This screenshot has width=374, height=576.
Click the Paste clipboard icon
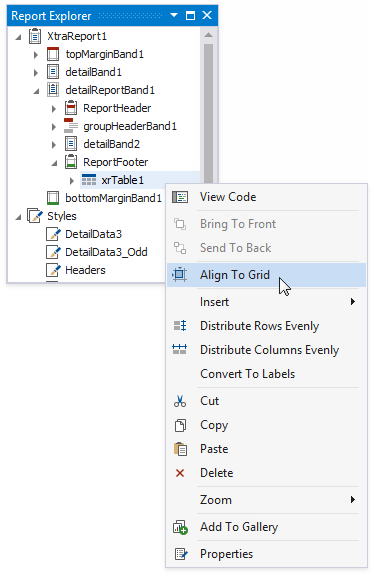click(180, 449)
